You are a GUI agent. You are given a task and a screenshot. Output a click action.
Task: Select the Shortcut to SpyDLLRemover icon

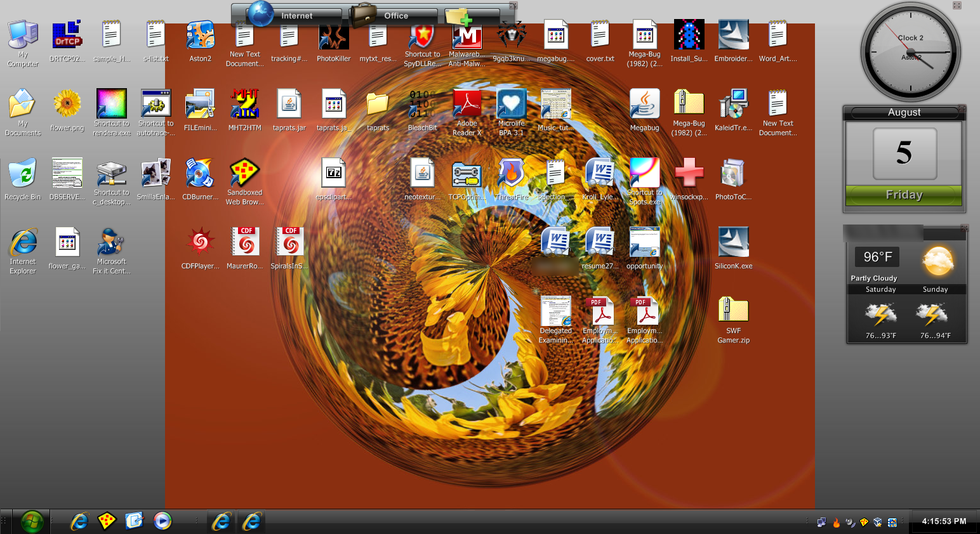[x=423, y=42]
